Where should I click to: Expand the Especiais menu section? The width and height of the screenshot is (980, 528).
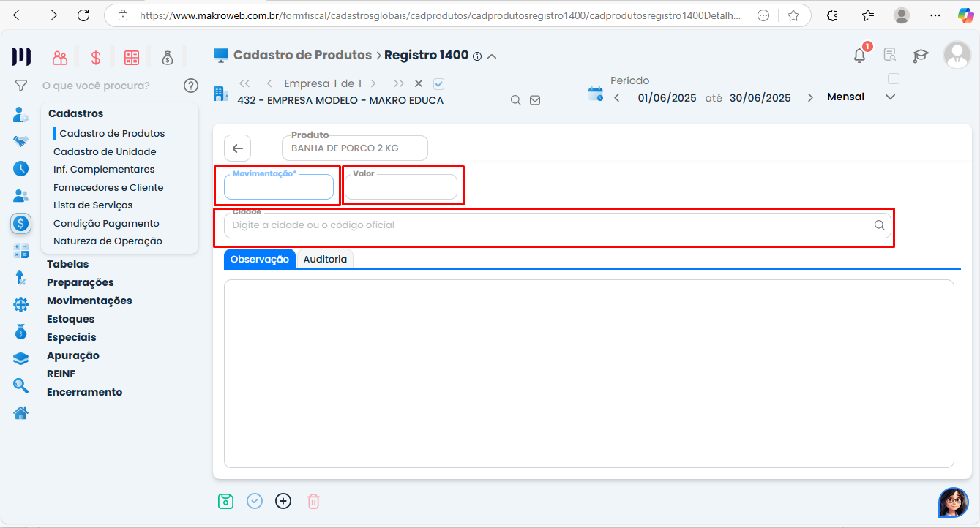pyautogui.click(x=72, y=337)
